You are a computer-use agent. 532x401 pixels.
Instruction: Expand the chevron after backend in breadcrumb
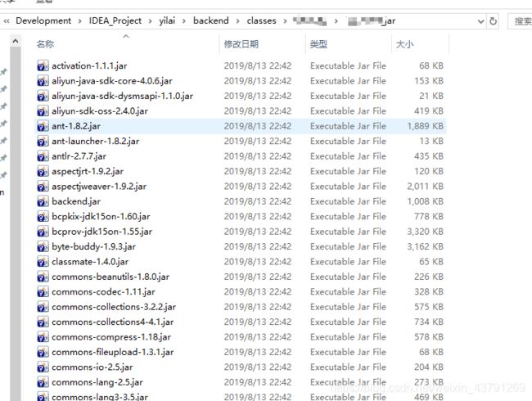[x=238, y=21]
